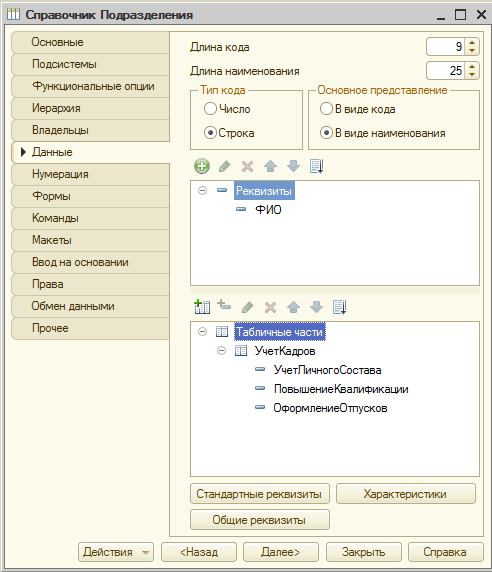Screen dimensions: 492x572
Task: Click the Длина кода value field
Action: tap(446, 47)
